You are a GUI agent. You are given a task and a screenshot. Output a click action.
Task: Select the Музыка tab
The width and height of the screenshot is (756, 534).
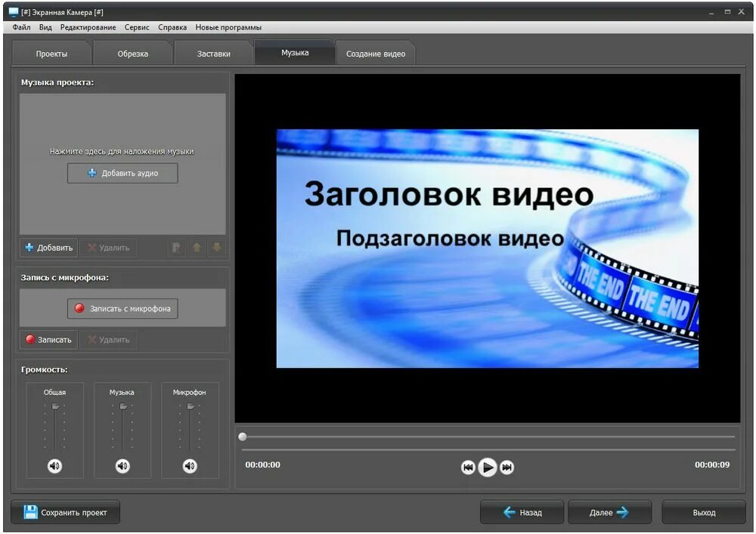[x=295, y=52]
